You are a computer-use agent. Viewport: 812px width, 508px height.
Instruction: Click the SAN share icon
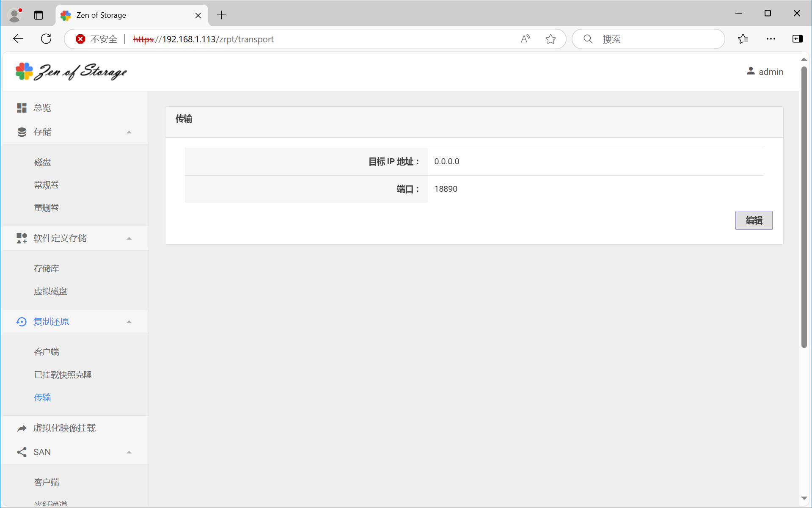[x=22, y=452]
